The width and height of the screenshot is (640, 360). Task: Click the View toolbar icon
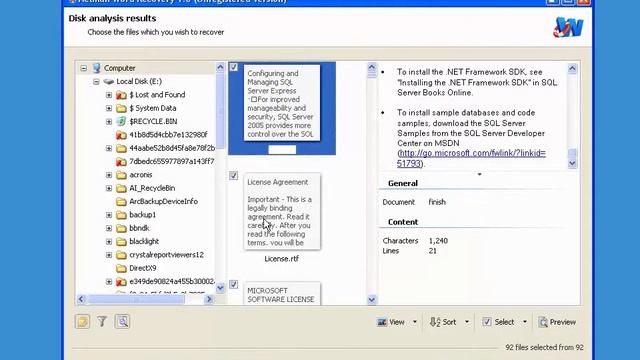[382, 322]
